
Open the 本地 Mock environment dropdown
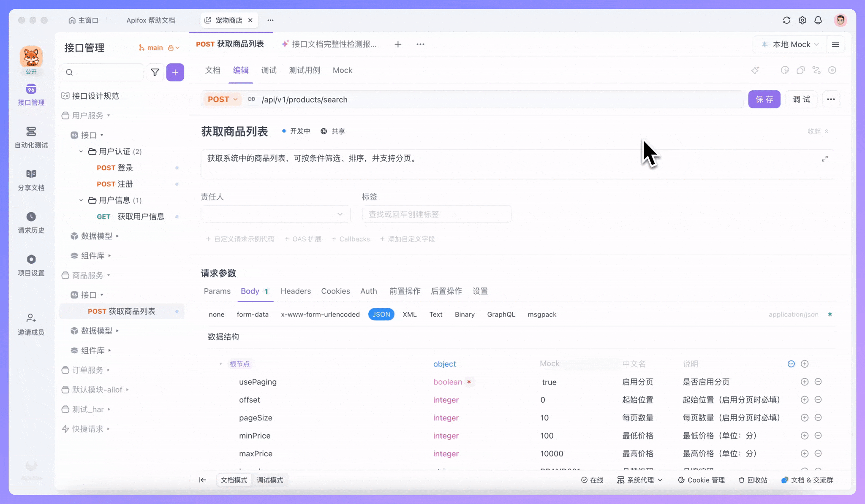[789, 44]
